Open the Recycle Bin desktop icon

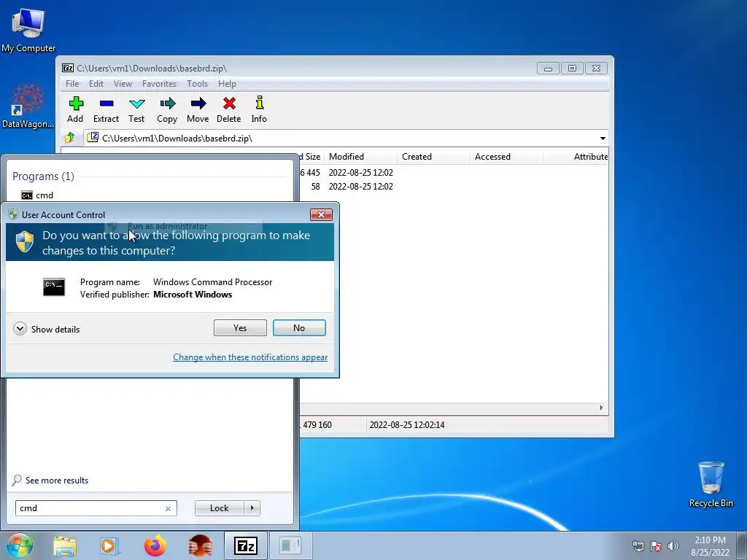711,484
